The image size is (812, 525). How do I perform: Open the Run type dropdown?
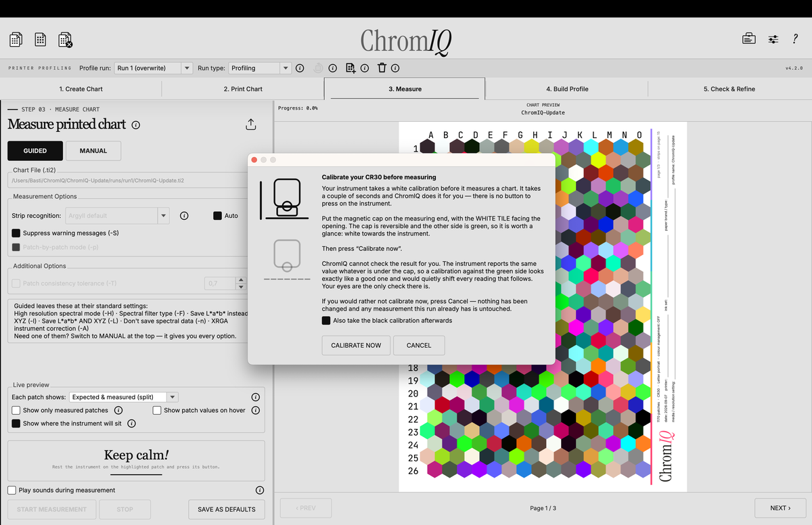260,68
